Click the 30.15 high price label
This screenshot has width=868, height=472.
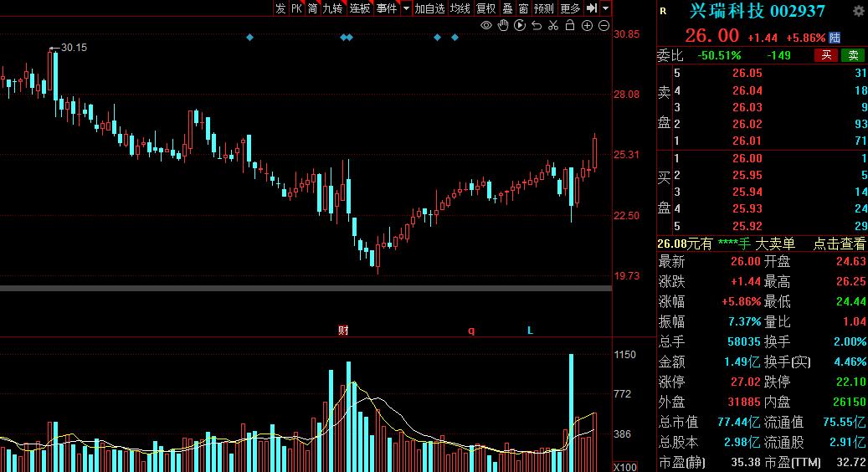74,48
